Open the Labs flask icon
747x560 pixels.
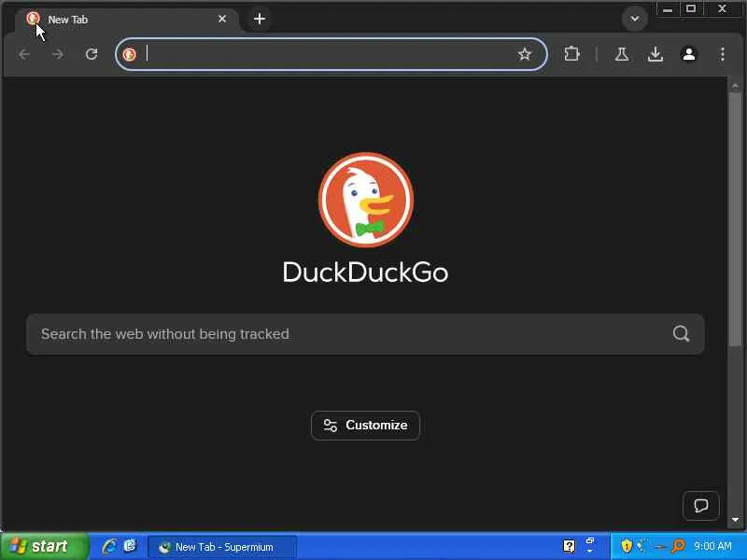point(621,54)
